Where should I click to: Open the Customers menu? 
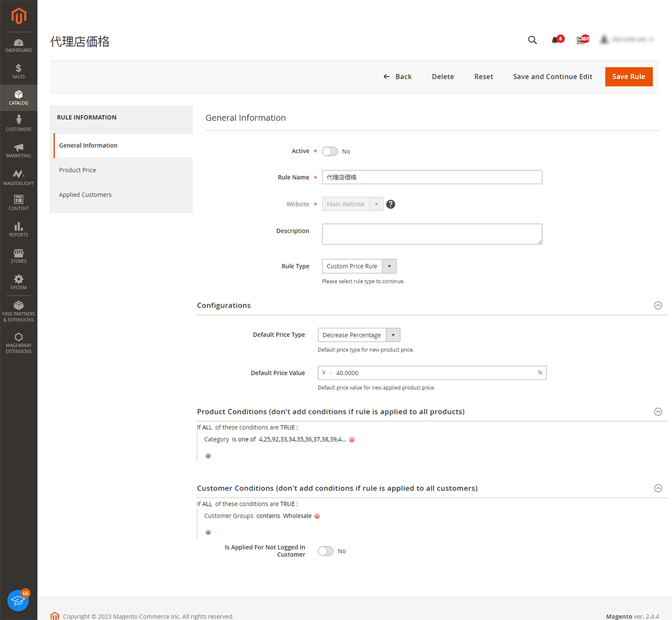pyautogui.click(x=18, y=124)
